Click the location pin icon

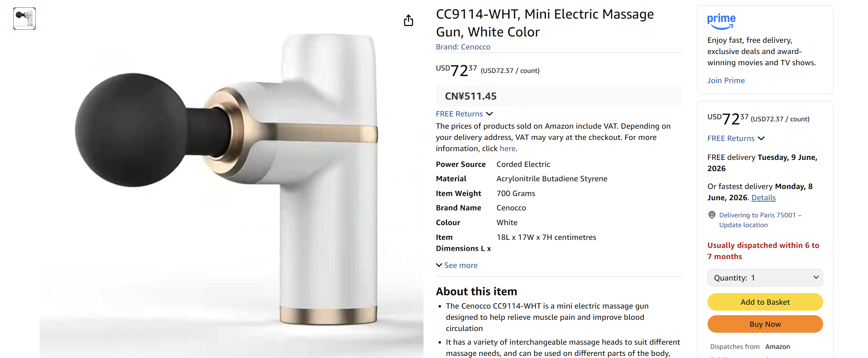point(712,215)
